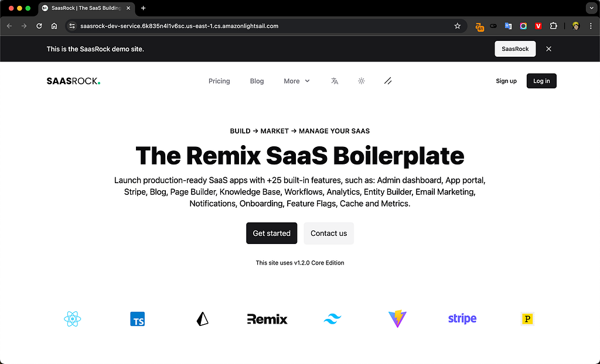Click the Sign up link
Screen dimensions: 600x364
tap(506, 81)
